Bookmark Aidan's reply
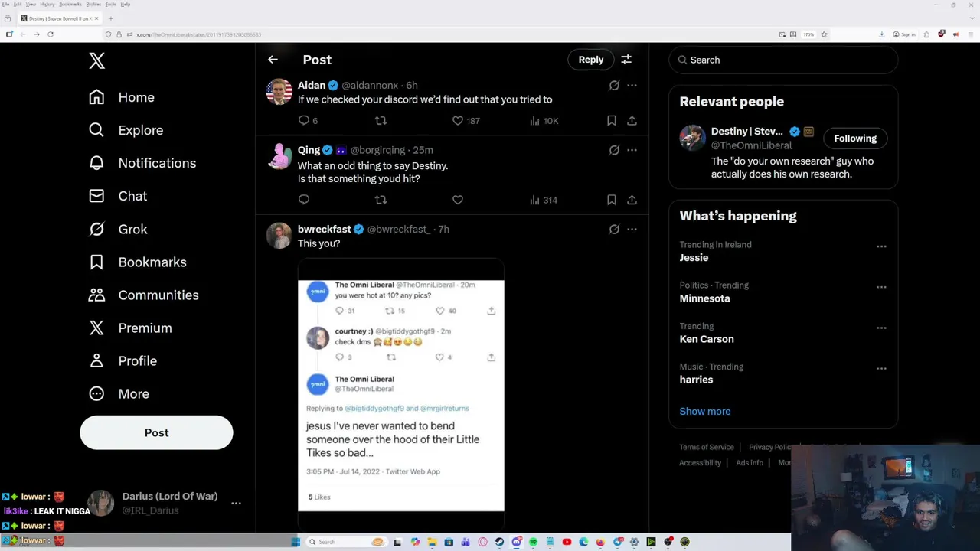 coord(611,120)
